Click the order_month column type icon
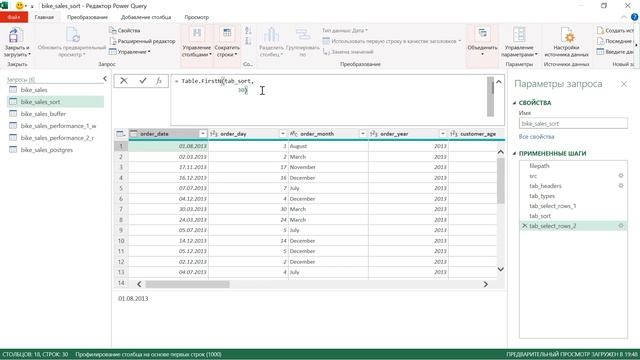Screen dimensions: 640x360 [293, 134]
